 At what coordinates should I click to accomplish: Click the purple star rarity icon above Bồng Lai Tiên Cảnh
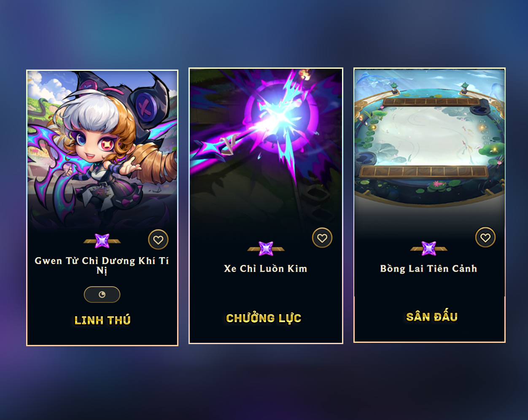click(429, 248)
